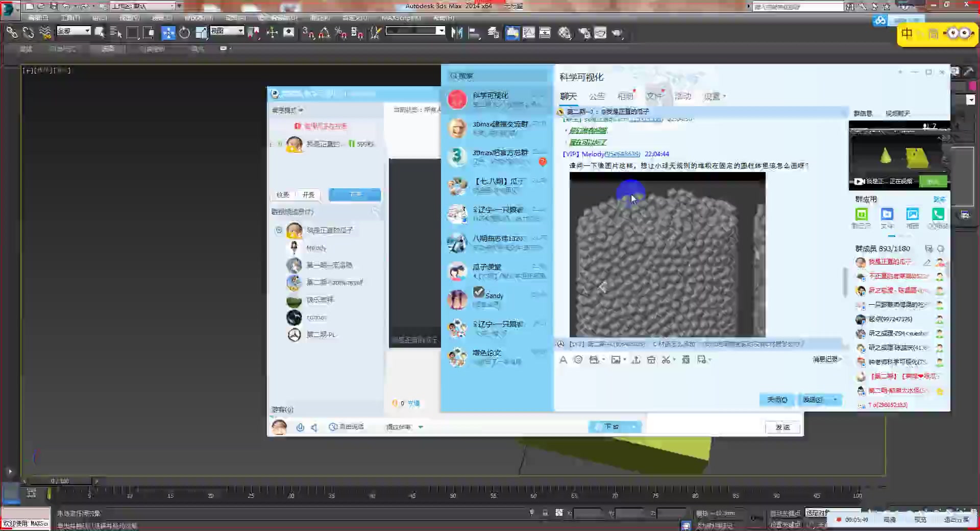Pick the Rectangular Selection Region tool
The height and width of the screenshot is (531, 980).
point(133,33)
